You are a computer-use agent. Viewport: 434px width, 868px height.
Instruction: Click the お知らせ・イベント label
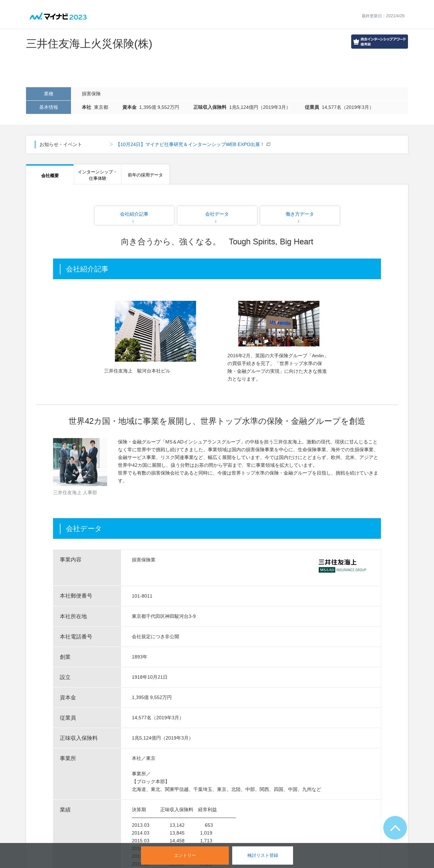point(61,144)
